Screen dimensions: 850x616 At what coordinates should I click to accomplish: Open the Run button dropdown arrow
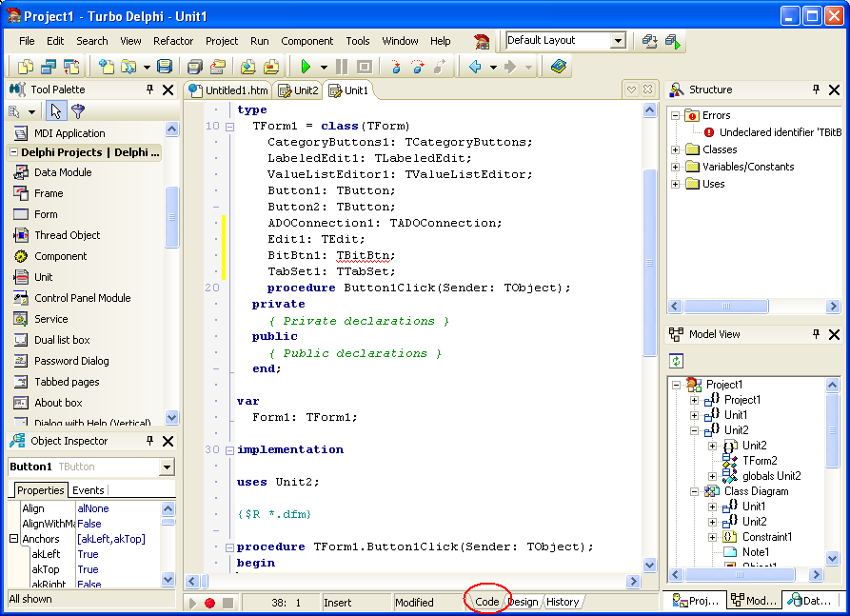pyautogui.click(x=324, y=68)
